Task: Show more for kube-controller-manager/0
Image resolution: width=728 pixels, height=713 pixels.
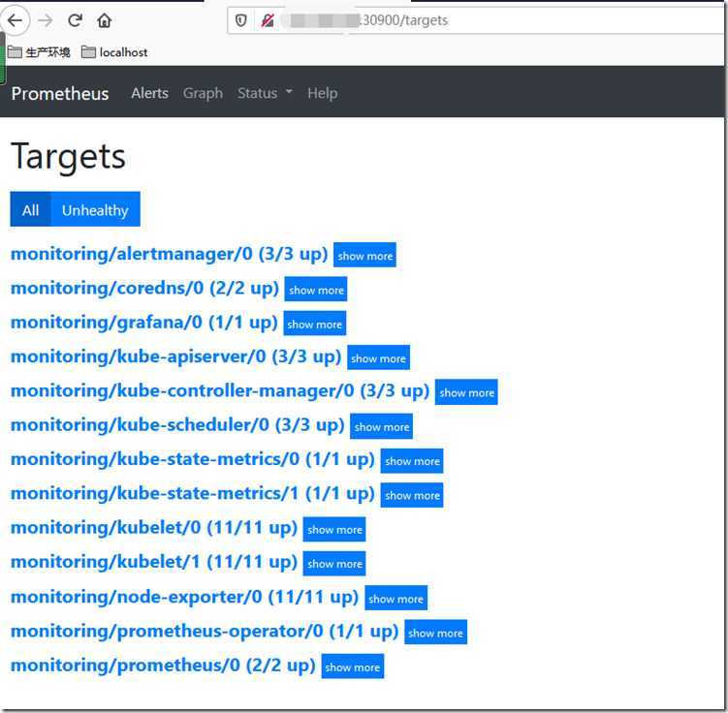Action: tap(466, 392)
